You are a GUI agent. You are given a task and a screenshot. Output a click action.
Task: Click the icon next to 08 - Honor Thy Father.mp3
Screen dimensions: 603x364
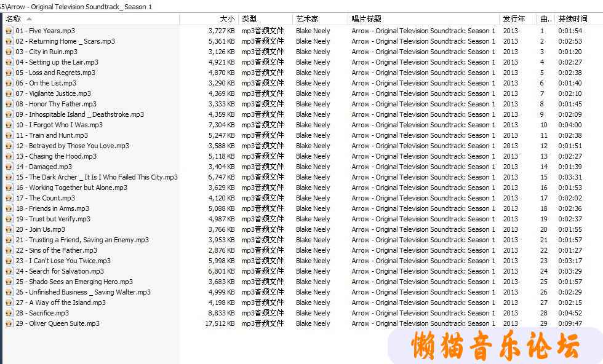9,104
